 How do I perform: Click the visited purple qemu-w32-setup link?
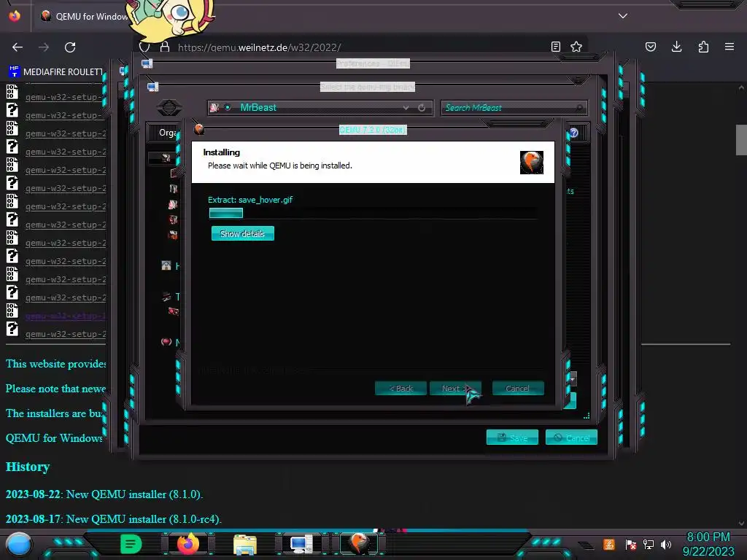(65, 316)
